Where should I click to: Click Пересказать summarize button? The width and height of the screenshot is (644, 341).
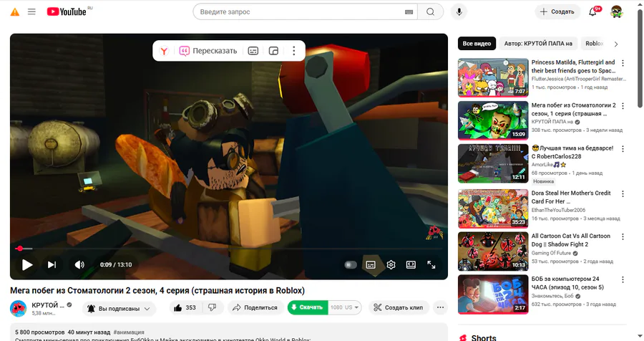point(208,51)
